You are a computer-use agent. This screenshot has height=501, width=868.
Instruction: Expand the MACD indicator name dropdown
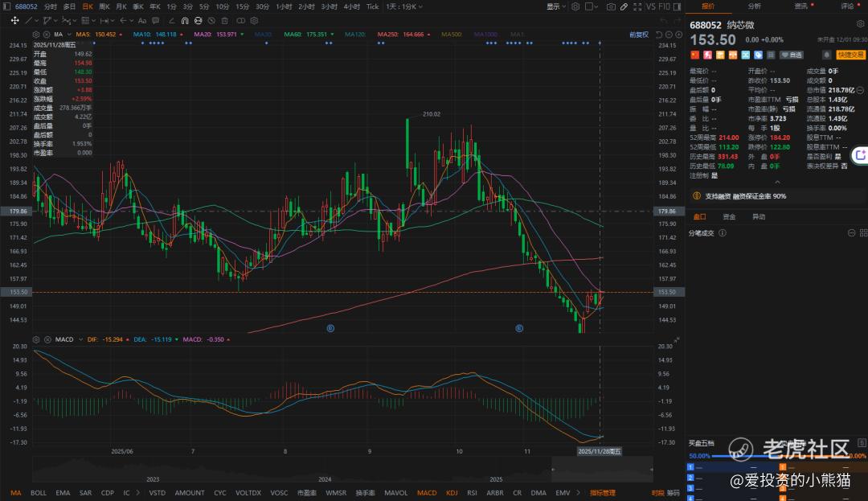point(81,339)
